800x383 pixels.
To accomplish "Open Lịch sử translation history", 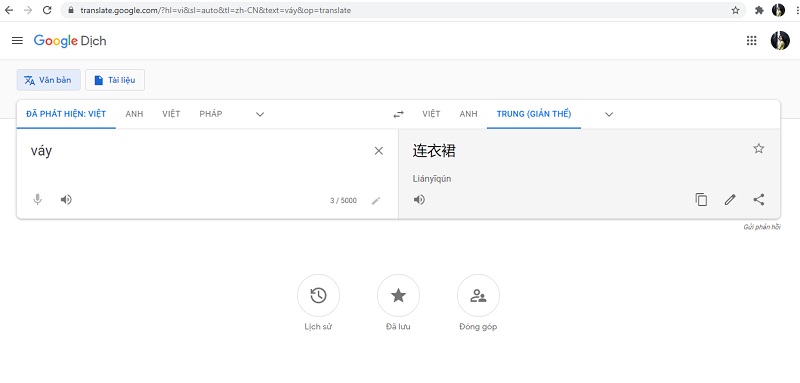I will pyautogui.click(x=318, y=295).
